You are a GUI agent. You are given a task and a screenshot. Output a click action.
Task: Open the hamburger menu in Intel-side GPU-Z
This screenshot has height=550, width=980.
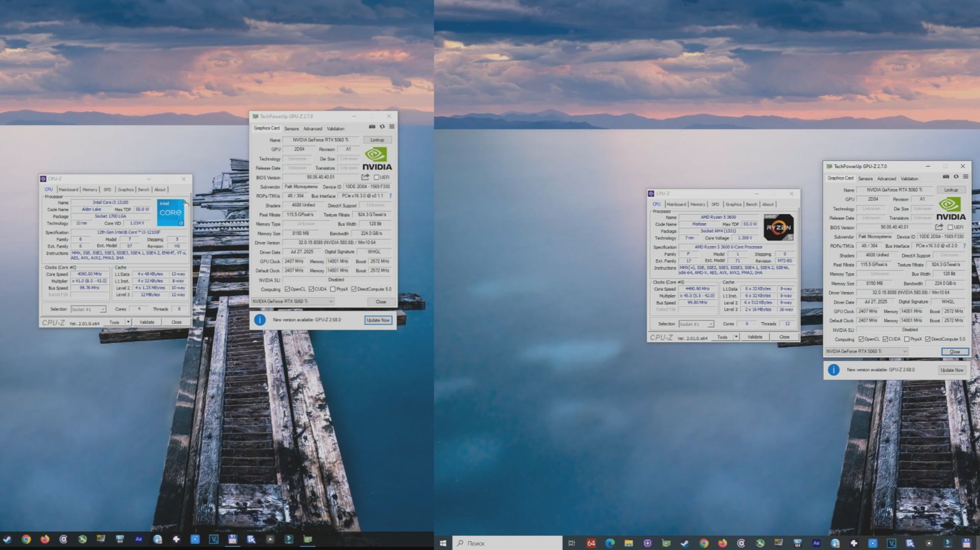click(392, 127)
